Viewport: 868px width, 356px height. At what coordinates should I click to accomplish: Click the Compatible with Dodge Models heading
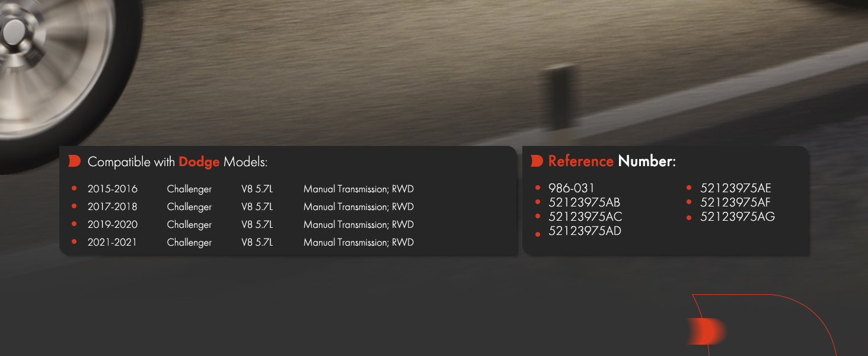coord(177,162)
